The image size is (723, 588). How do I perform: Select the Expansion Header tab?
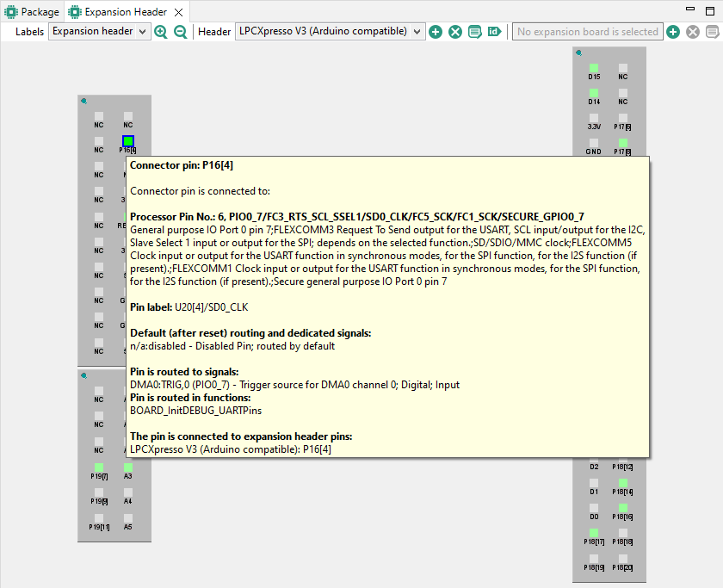tap(119, 12)
